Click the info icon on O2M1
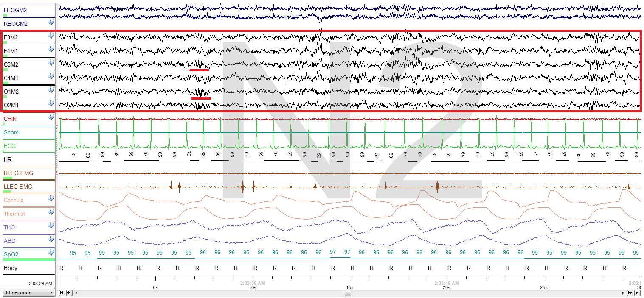This screenshot has height=298, width=644. tap(51, 103)
